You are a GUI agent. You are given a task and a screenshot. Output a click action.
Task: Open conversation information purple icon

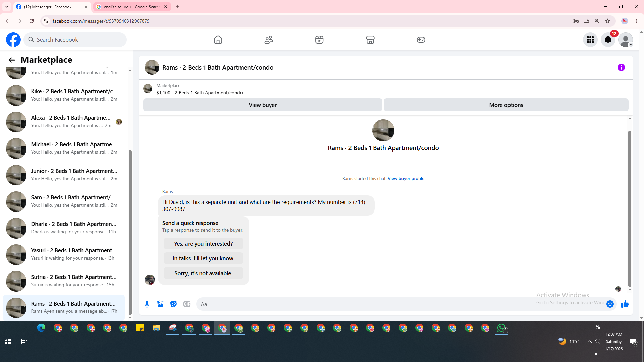point(621,67)
